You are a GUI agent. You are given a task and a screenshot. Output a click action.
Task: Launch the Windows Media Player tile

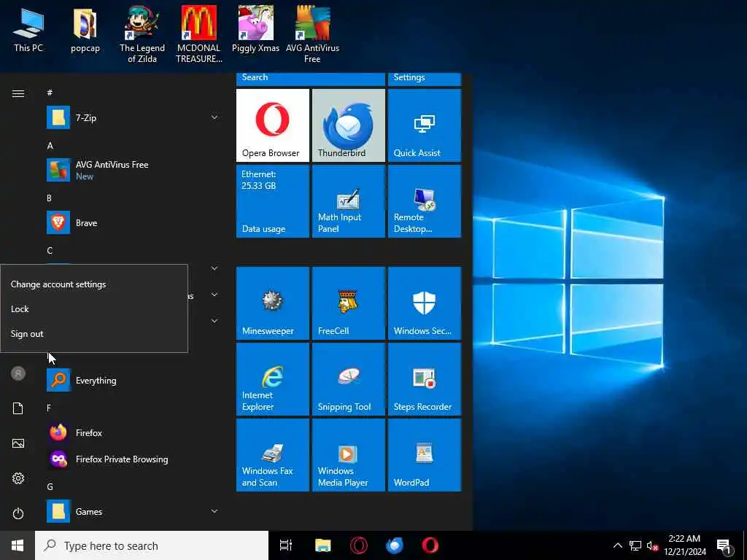[x=348, y=455]
